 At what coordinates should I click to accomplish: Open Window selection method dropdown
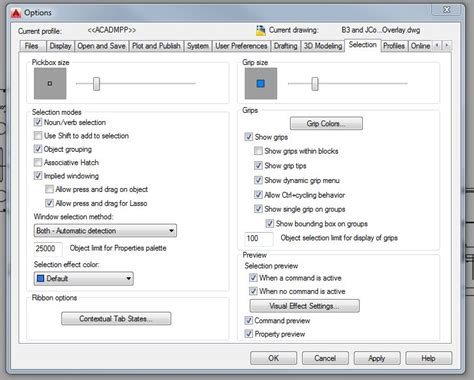tap(105, 231)
